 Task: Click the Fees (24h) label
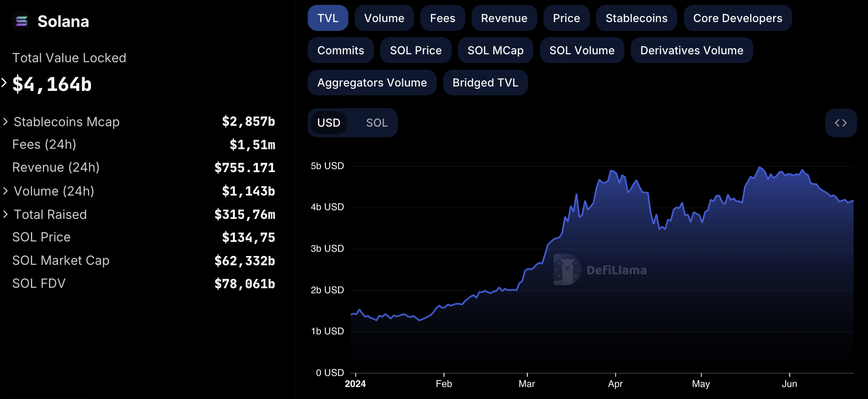click(x=44, y=144)
